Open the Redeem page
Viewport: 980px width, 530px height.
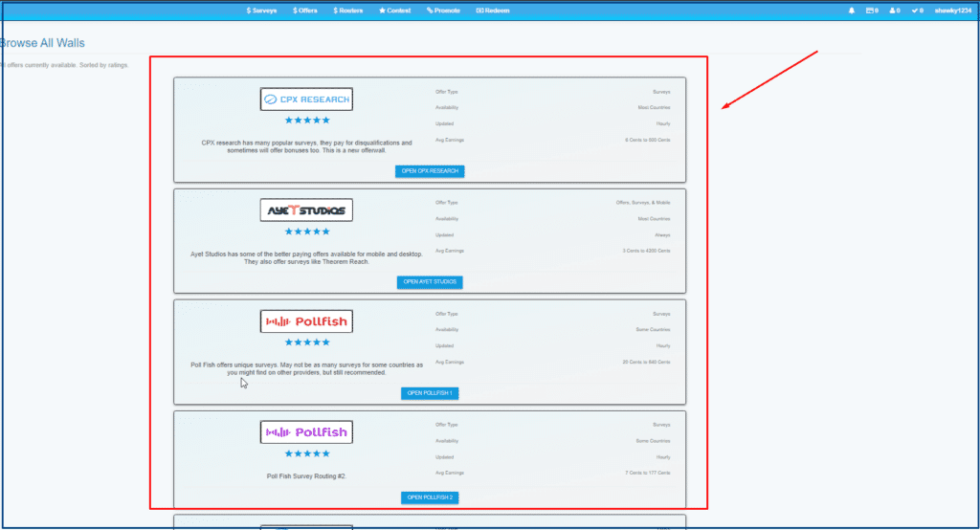click(x=493, y=11)
